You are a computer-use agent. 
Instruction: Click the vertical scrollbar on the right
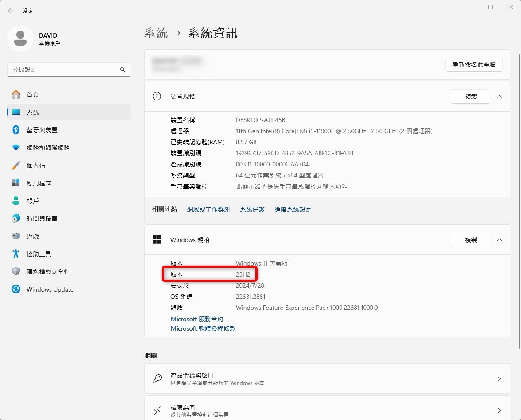coord(519,201)
